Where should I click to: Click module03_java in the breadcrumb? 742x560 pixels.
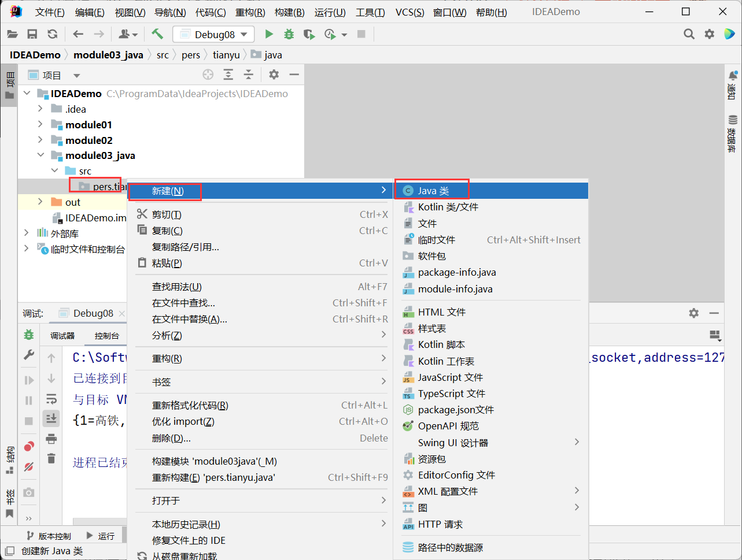point(108,55)
